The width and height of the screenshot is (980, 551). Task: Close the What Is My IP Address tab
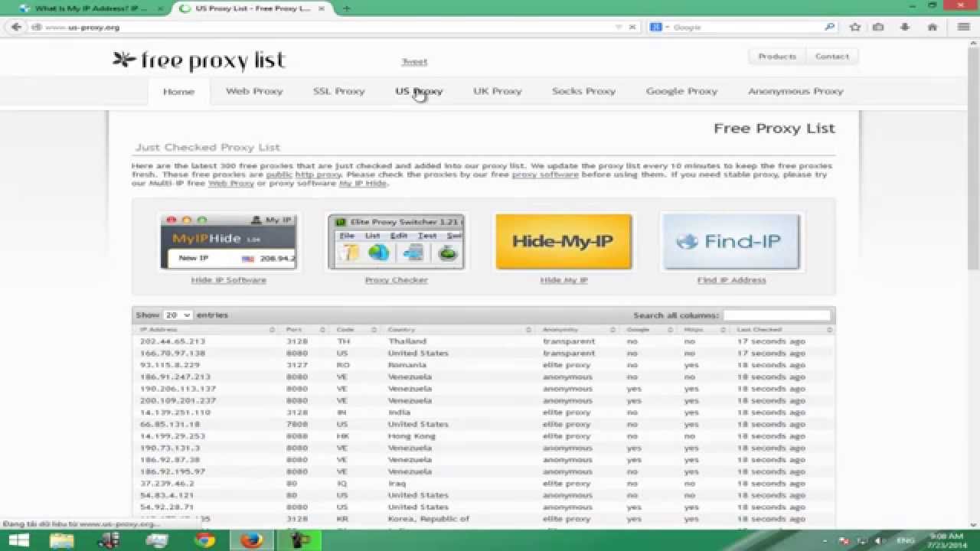tap(161, 8)
